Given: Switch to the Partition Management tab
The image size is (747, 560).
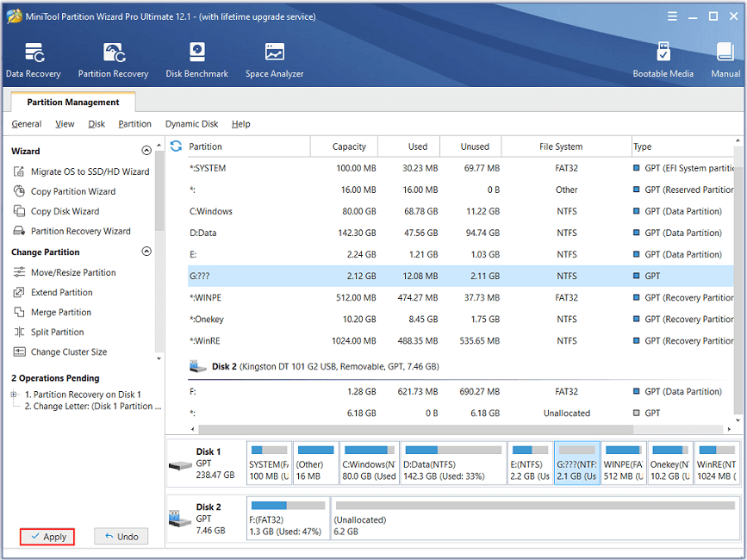Looking at the screenshot, I should click(x=72, y=101).
